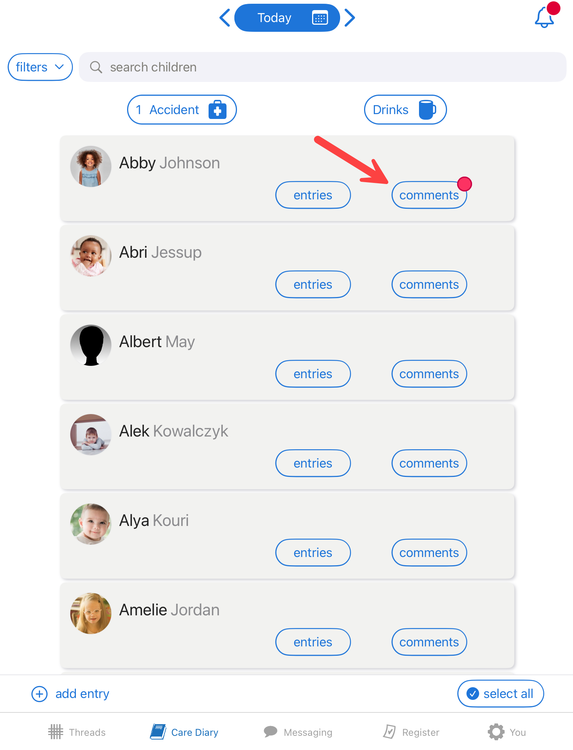Viewport: 573px width, 750px height.
Task: Open Albert May's comments
Action: 429,374
